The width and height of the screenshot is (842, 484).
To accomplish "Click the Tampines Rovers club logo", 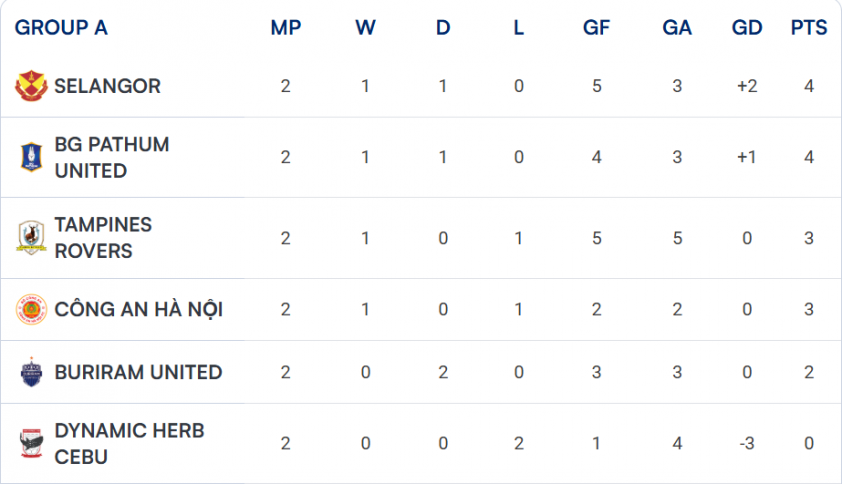I will (x=31, y=238).
